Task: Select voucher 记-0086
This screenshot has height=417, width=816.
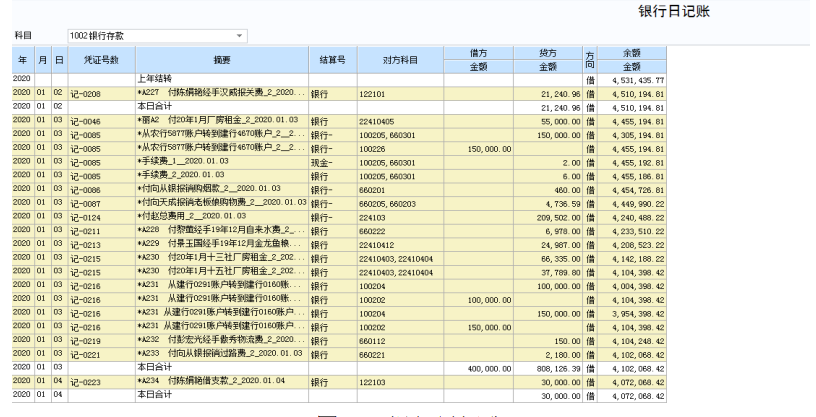Action: point(101,190)
